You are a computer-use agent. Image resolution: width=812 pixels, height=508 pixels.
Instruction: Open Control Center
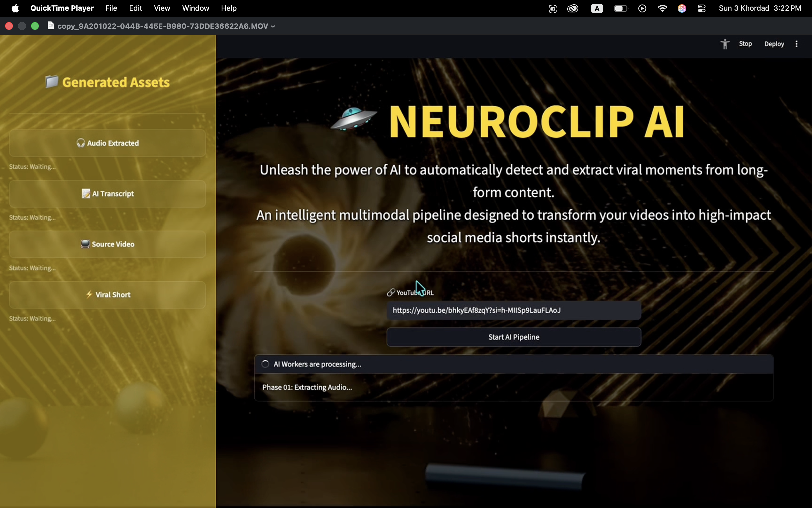[x=701, y=8]
